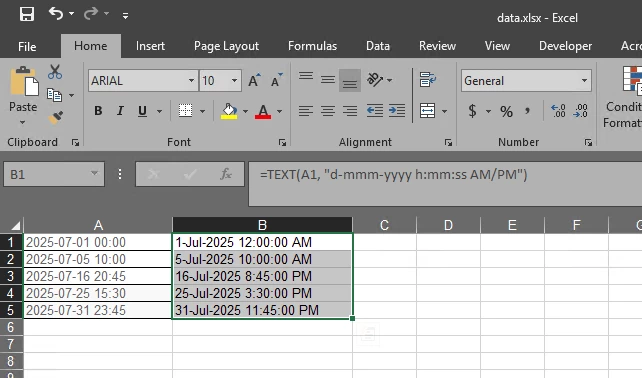Click Accounting Number Format dollar icon
642x378 pixels.
coord(472,111)
